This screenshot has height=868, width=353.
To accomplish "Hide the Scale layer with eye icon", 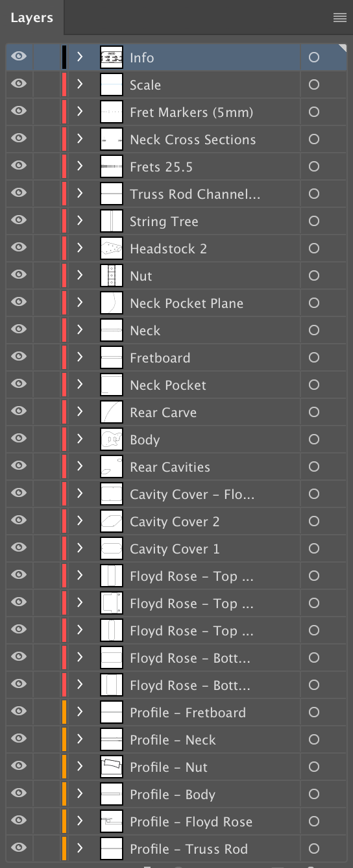I will (19, 84).
